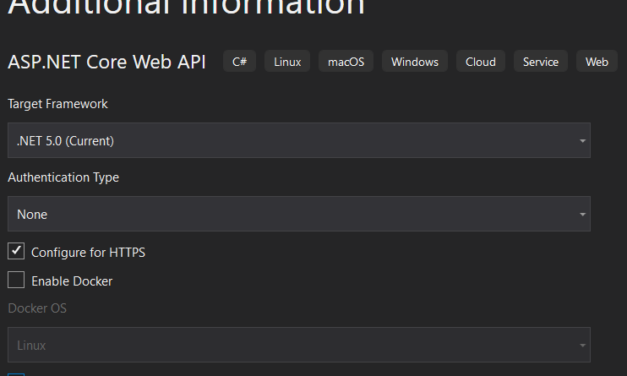
Task: Click the macOS tag
Action: point(346,62)
